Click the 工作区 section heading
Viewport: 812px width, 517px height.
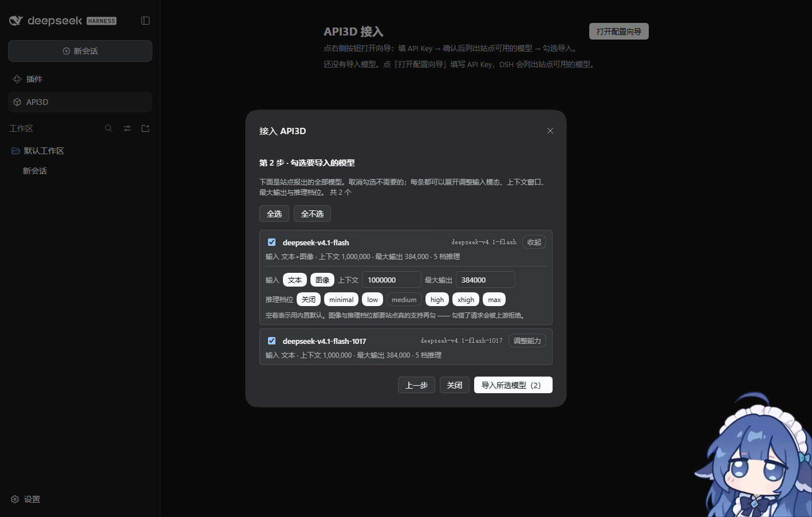(x=21, y=128)
